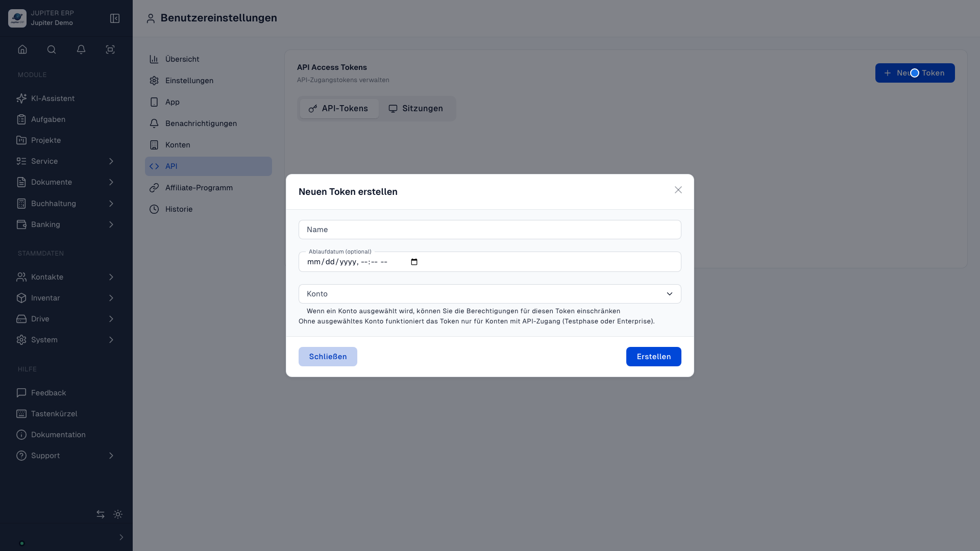Open Konten settings page
The width and height of the screenshot is (980, 551).
[x=208, y=145]
